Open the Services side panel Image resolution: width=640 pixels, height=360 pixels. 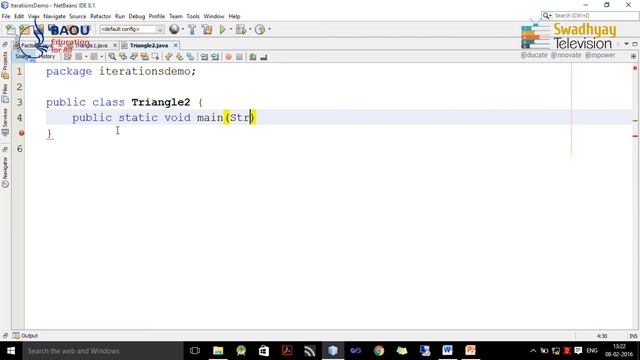pos(5,122)
